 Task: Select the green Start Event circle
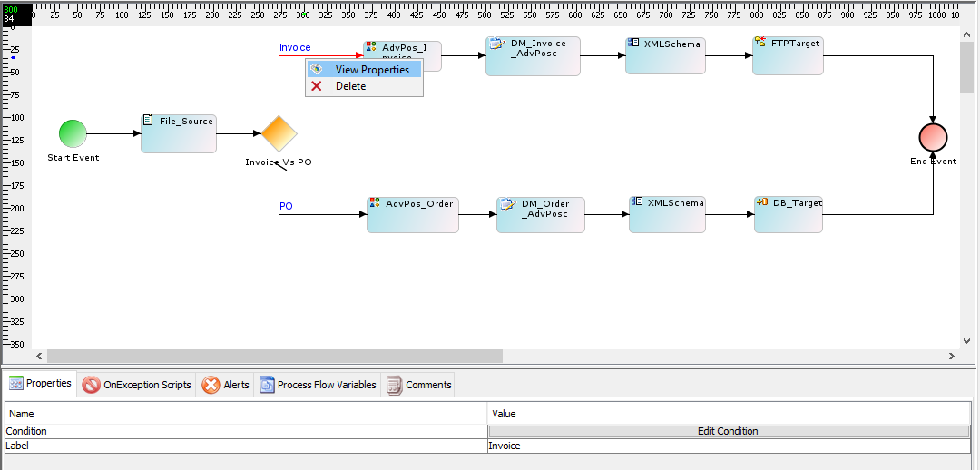pos(73,133)
